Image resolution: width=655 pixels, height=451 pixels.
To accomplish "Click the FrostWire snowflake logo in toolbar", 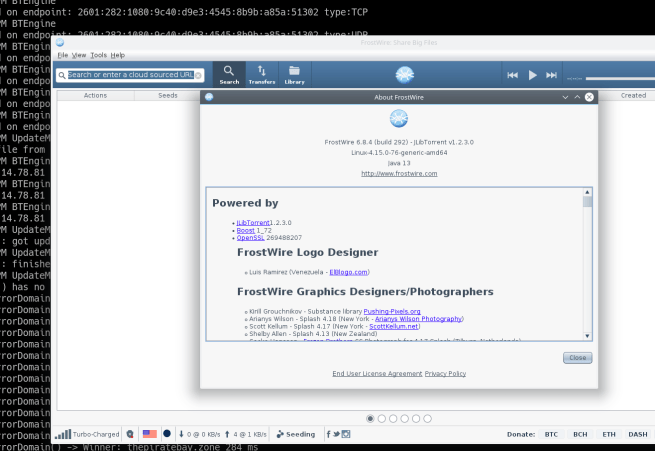I will coord(404,75).
